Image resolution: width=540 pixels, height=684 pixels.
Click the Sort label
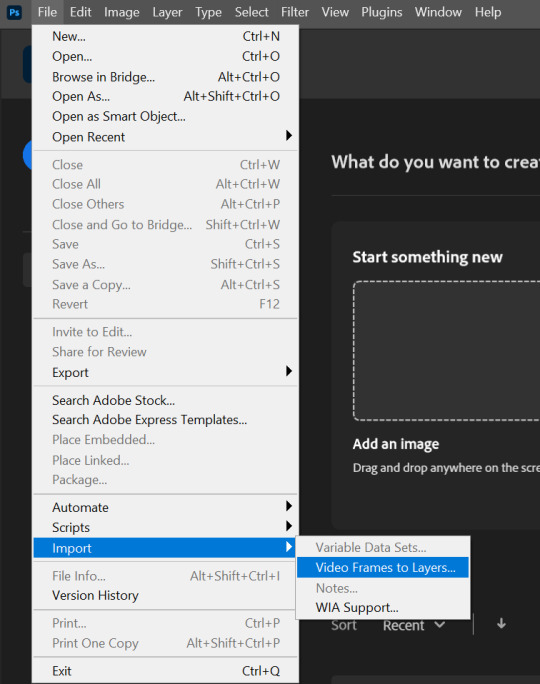[344, 625]
